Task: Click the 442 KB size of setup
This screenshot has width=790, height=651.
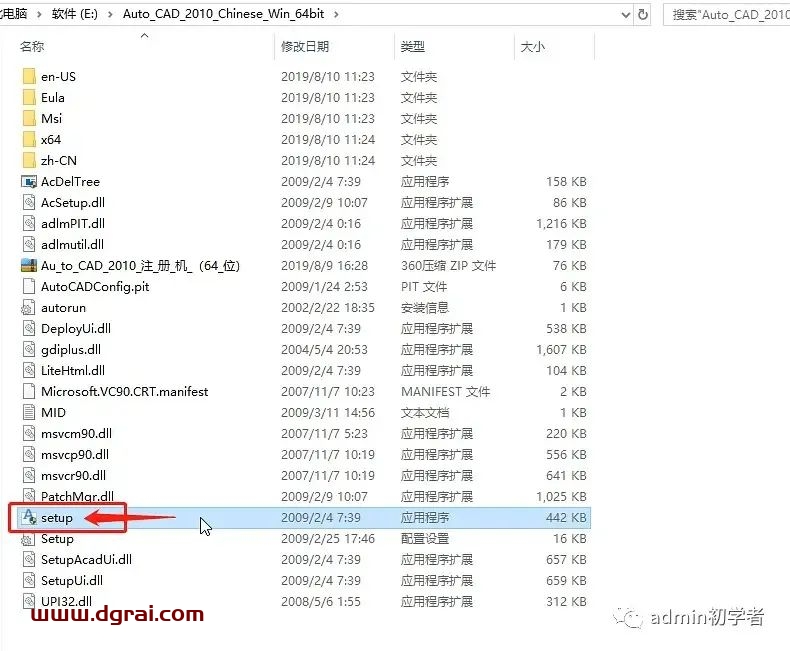Action: 566,517
